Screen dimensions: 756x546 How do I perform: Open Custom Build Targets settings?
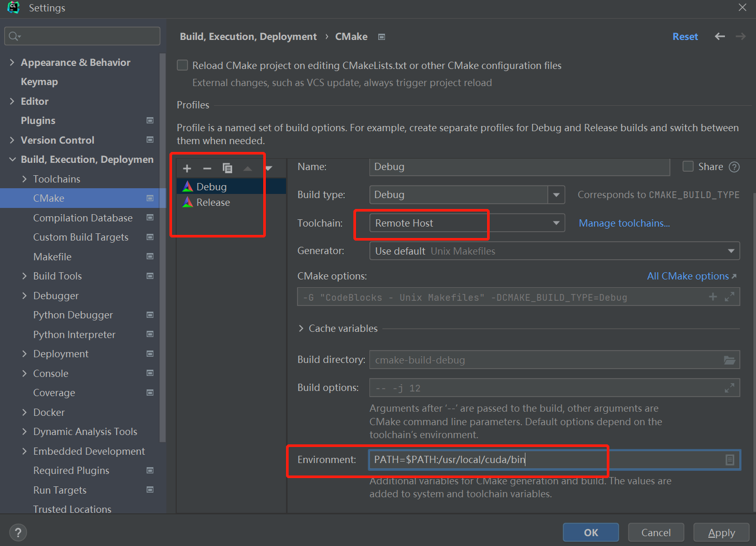pos(80,237)
